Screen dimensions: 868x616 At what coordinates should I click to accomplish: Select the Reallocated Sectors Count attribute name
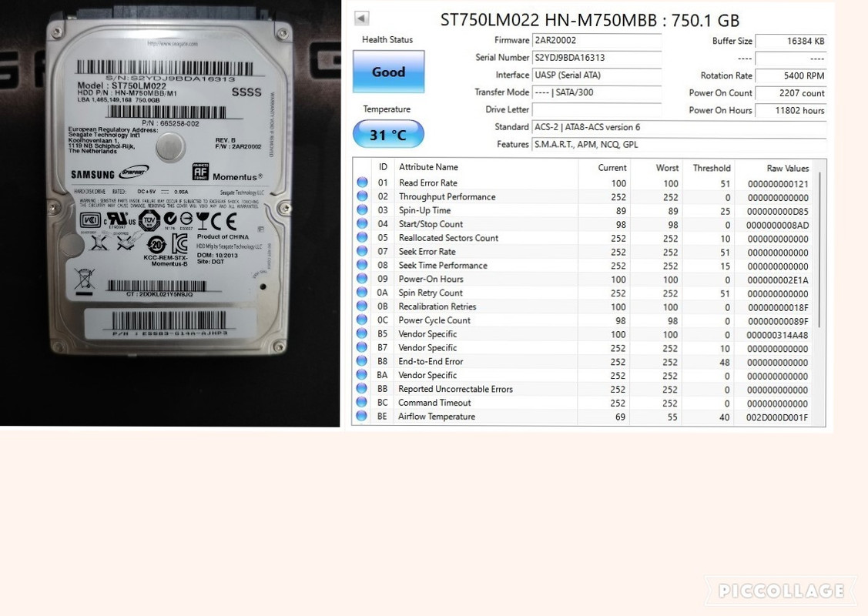tap(448, 238)
